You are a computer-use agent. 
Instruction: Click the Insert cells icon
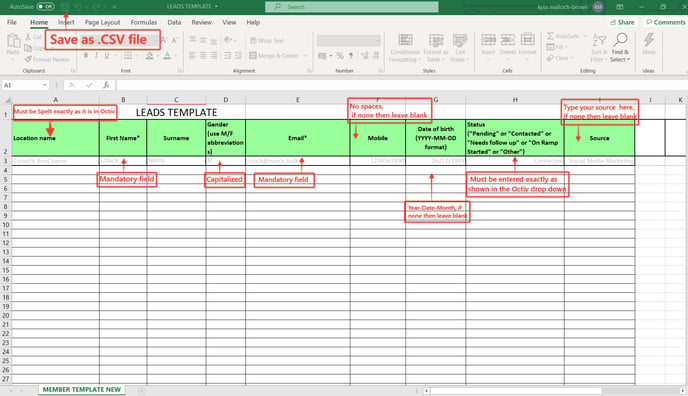(x=488, y=40)
